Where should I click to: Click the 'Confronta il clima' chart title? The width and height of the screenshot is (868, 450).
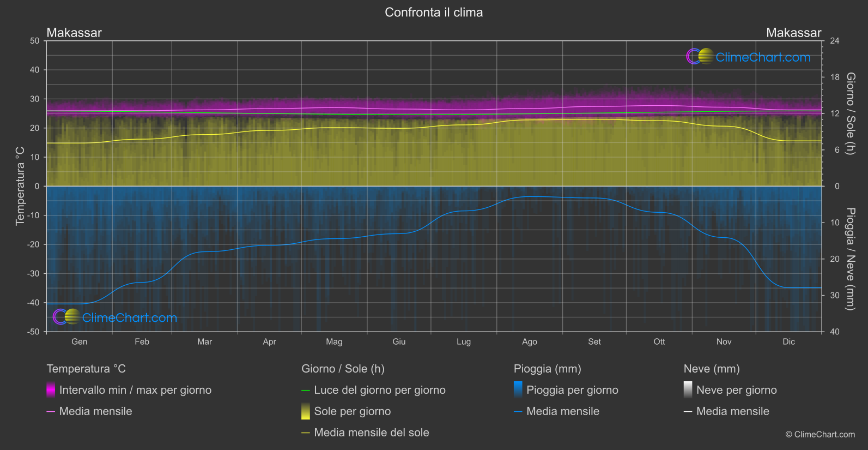(434, 13)
